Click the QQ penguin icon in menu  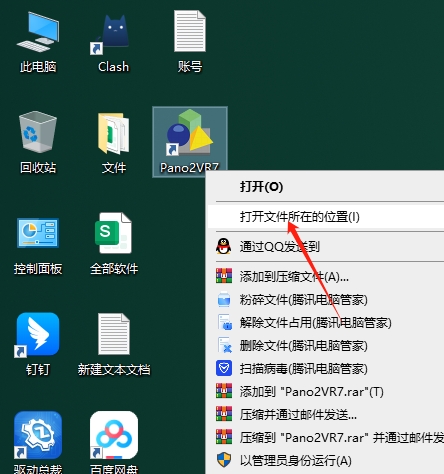(224, 247)
